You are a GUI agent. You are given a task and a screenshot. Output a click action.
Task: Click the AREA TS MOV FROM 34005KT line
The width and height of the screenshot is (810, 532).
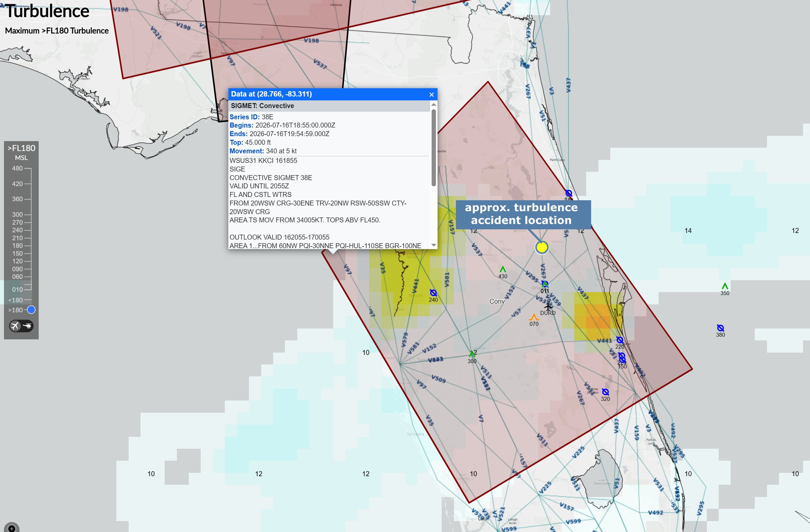click(x=304, y=220)
